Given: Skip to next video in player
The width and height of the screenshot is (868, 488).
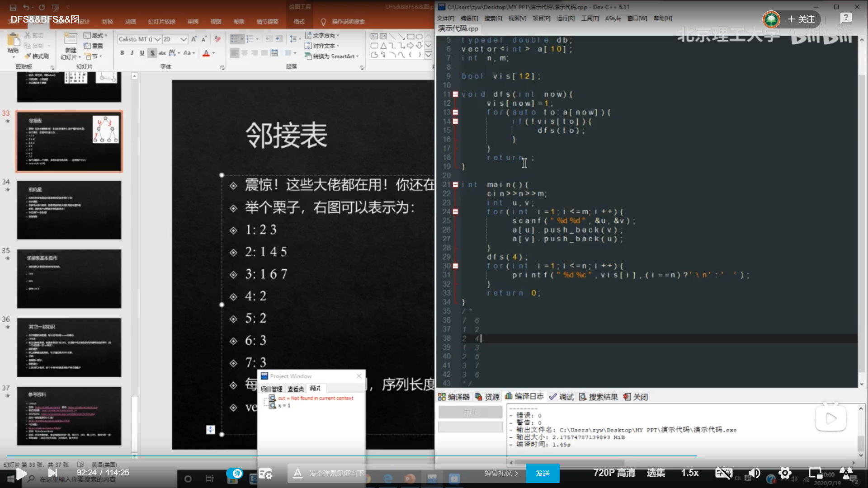Looking at the screenshot, I should tap(52, 473).
